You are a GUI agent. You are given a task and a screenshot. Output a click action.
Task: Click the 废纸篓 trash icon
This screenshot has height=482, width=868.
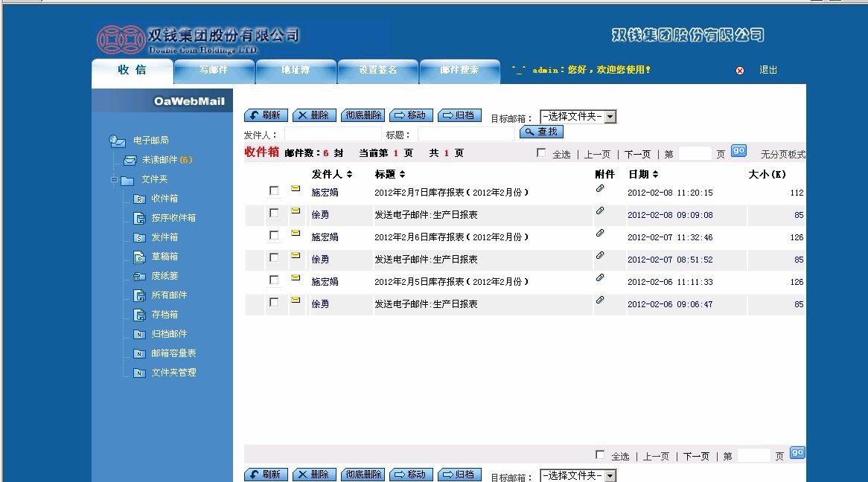tap(139, 276)
